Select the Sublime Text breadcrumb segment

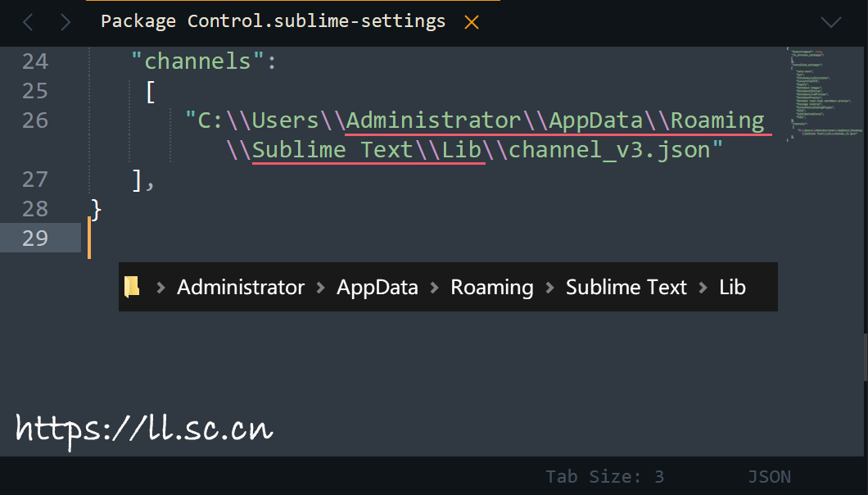click(x=626, y=288)
